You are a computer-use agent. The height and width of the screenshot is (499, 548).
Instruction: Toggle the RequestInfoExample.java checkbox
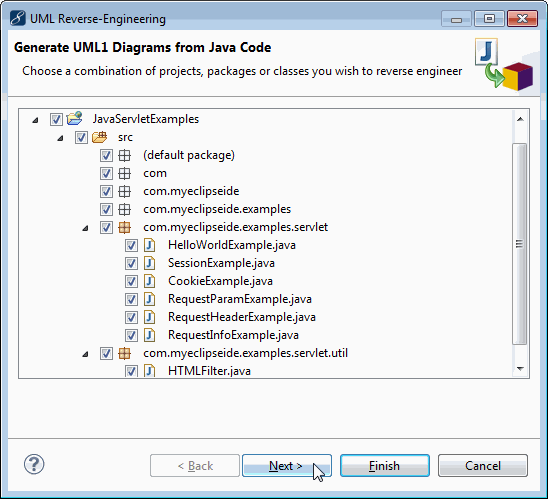click(131, 335)
